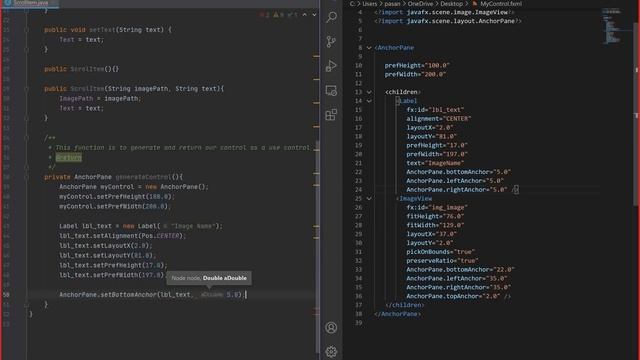
Task: Click fx:id="img_image" attribute in fxml
Action: tap(437, 207)
